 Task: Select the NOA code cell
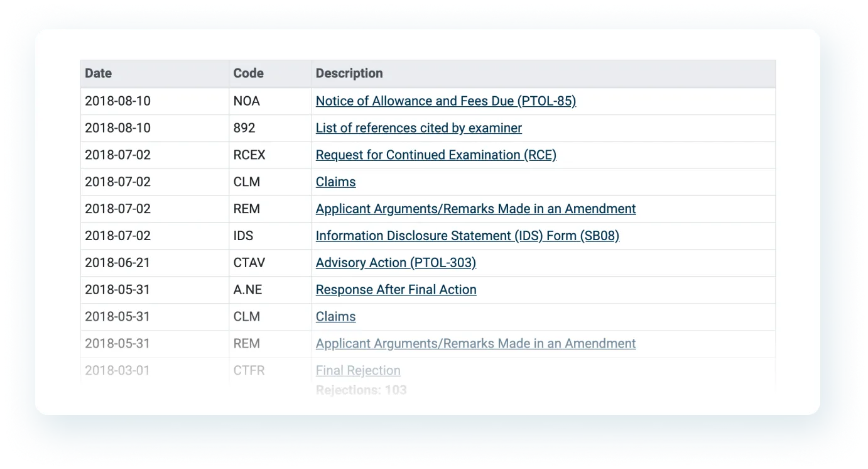tap(246, 101)
